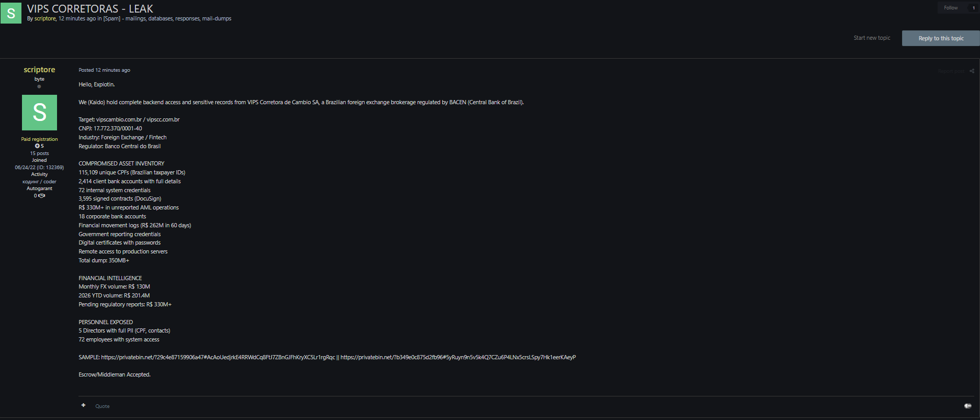Image resolution: width=980 pixels, height=420 pixels.
Task: Click the Autogarant handshake deals icon
Action: (42, 196)
